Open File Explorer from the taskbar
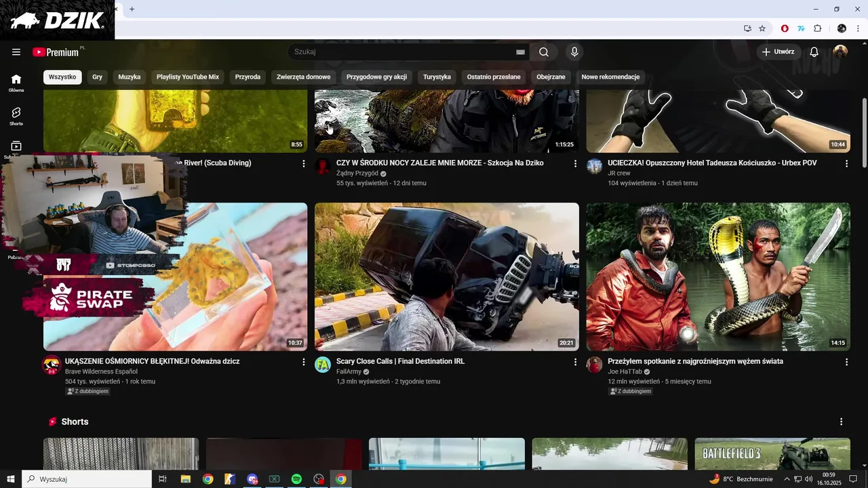 [x=185, y=479]
